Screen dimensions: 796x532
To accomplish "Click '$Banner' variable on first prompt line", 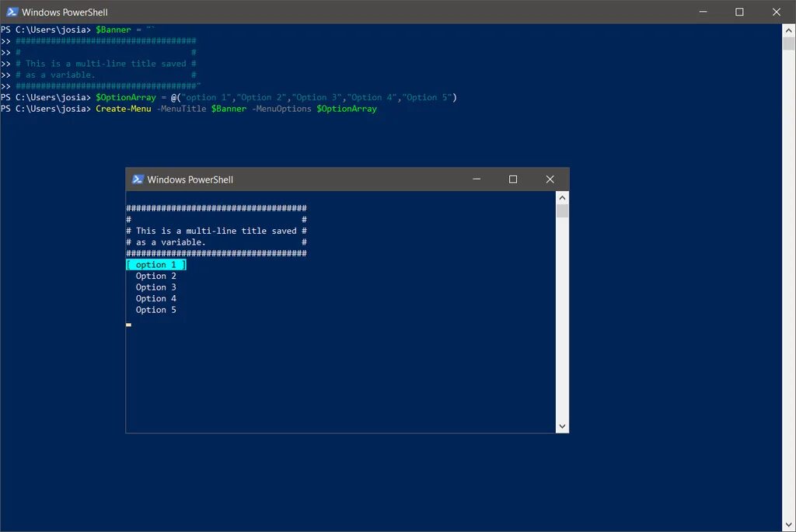I will point(113,30).
